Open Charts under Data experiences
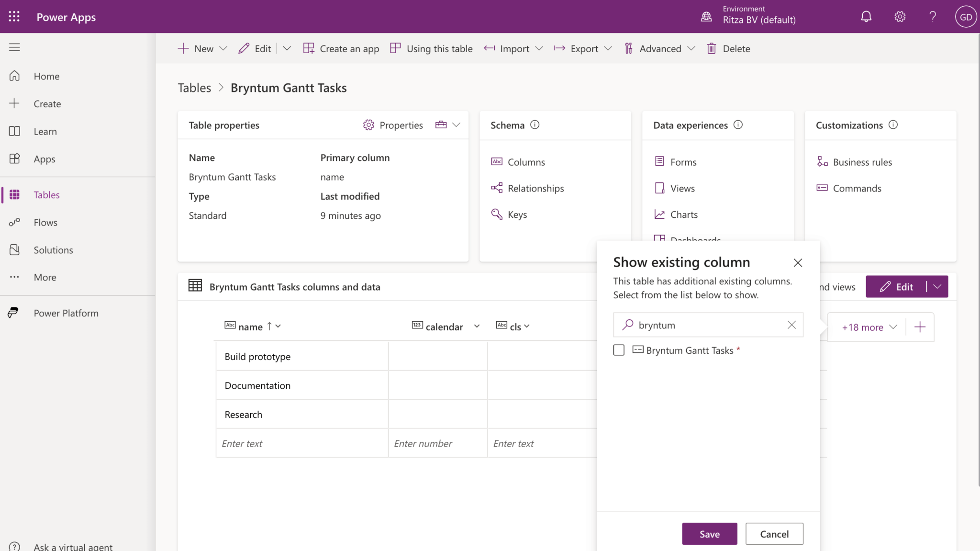The height and width of the screenshot is (551, 980). pos(683,214)
